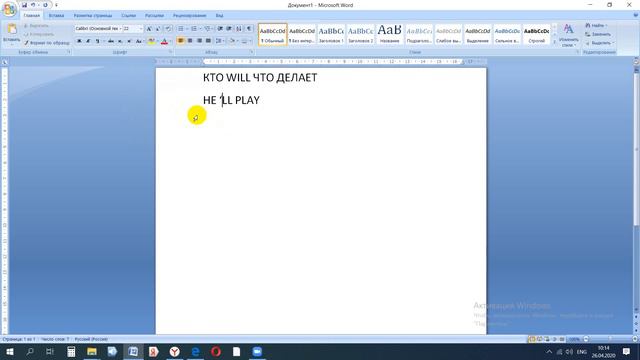Screen dimensions: 640x360
Task: Open the Change Case (Aa) menu
Action: tap(139, 41)
